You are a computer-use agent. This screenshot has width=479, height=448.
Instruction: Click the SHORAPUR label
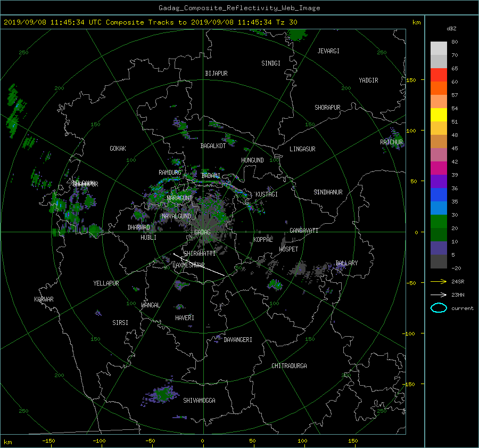[327, 108]
